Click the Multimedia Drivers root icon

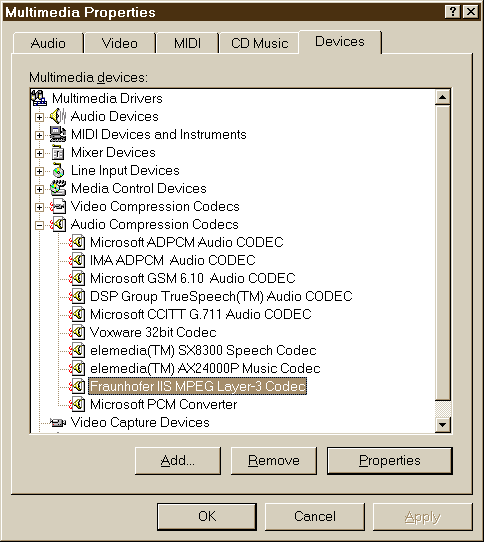39,98
